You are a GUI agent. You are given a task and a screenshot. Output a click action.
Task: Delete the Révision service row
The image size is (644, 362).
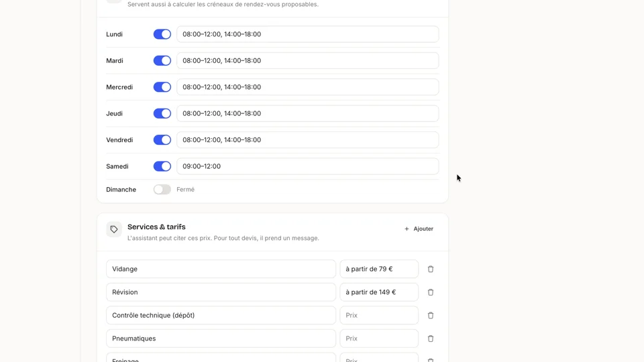point(431,292)
